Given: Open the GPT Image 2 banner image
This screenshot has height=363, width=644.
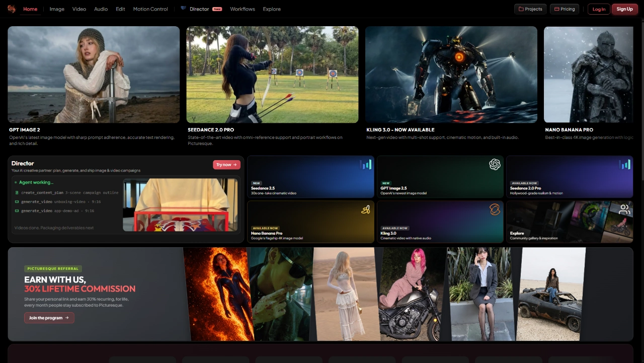Looking at the screenshot, I should point(94,75).
